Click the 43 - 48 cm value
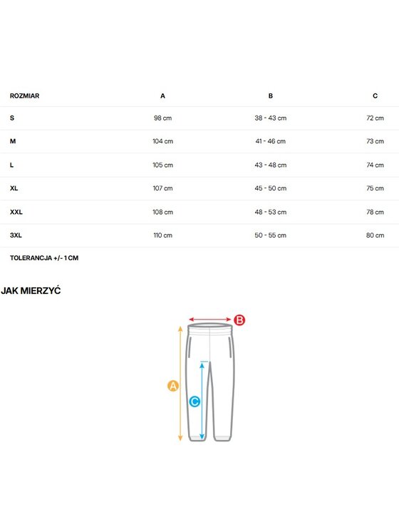 tap(271, 165)
